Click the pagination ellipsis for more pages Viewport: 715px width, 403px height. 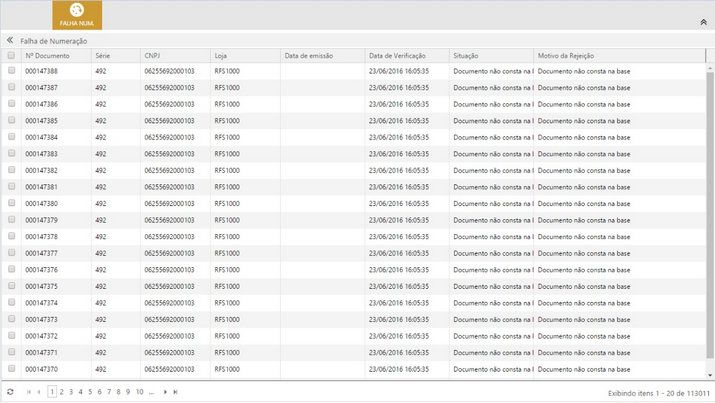[152, 392]
